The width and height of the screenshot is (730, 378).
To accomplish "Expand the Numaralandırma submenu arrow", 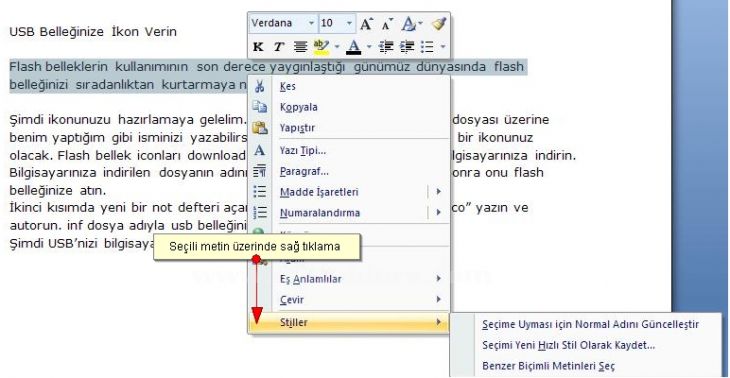I will (x=439, y=212).
